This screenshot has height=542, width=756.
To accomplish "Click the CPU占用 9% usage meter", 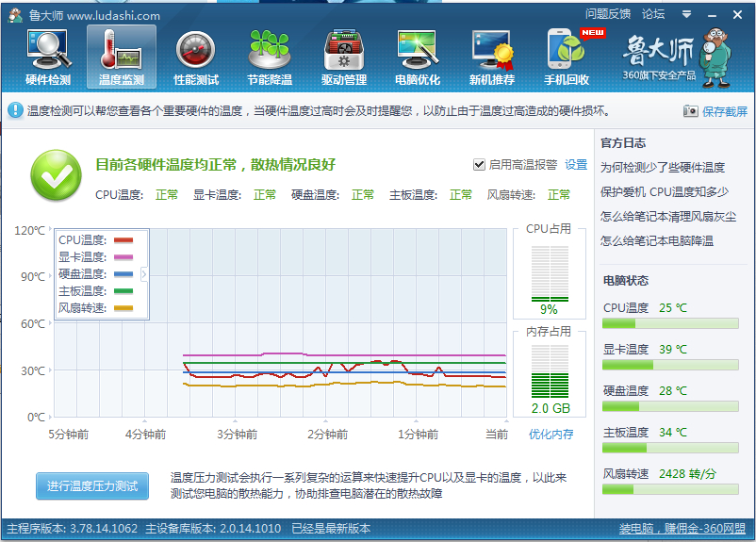I will pos(550,274).
